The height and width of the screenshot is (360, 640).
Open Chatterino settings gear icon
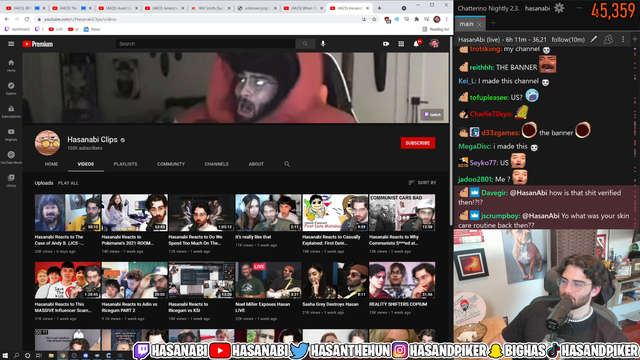(x=559, y=8)
